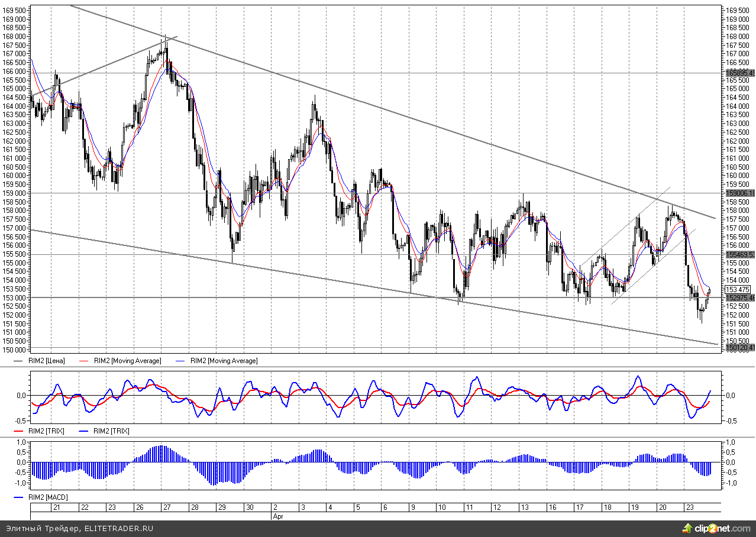Screen dimensions: 756x537
Task: Select date 13 on the time axis
Action: (524, 507)
